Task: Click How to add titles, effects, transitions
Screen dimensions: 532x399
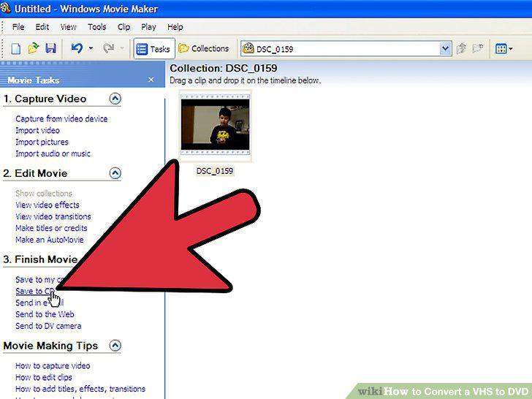Action: pyautogui.click(x=80, y=389)
